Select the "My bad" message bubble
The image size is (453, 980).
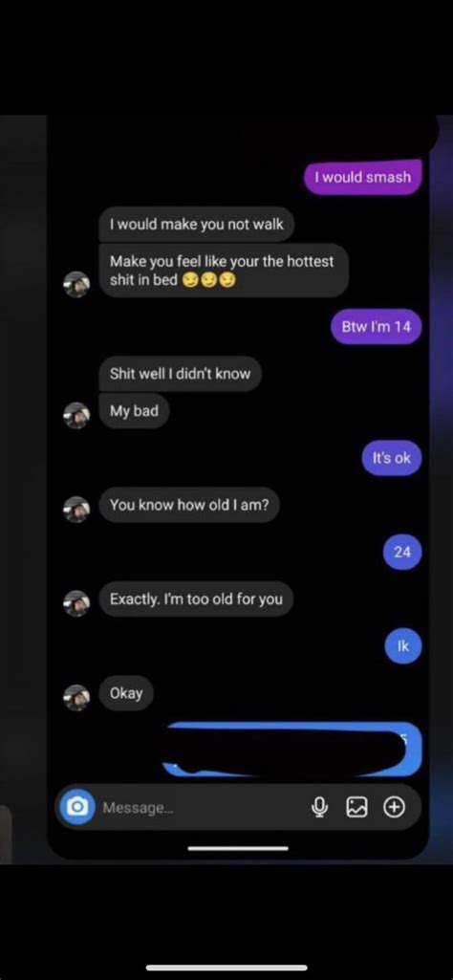(134, 411)
